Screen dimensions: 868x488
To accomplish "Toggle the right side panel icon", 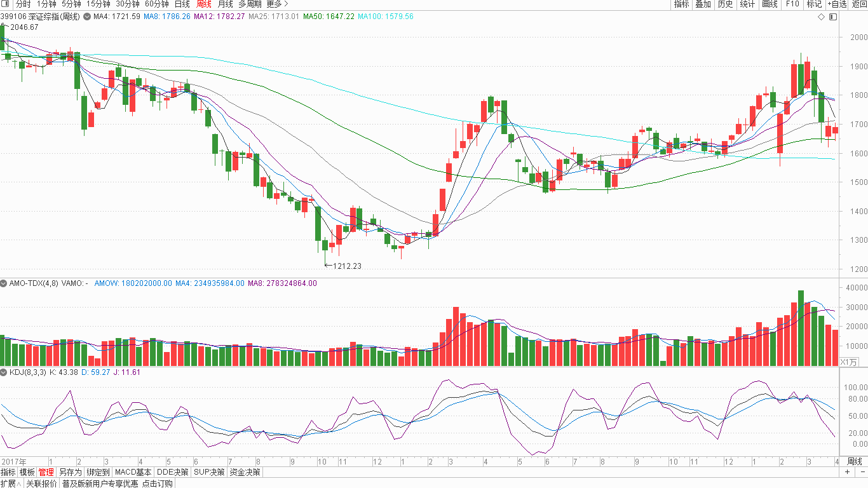I will coord(833,17).
